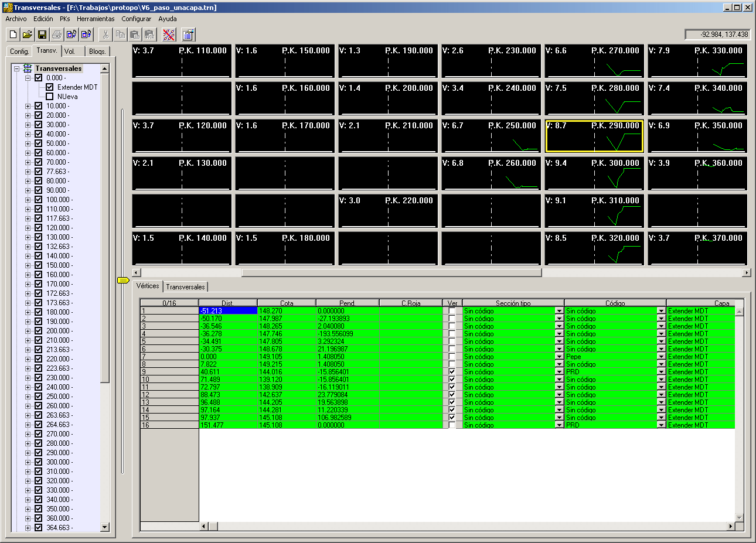
Task: Open the PKs menu
Action: click(65, 19)
